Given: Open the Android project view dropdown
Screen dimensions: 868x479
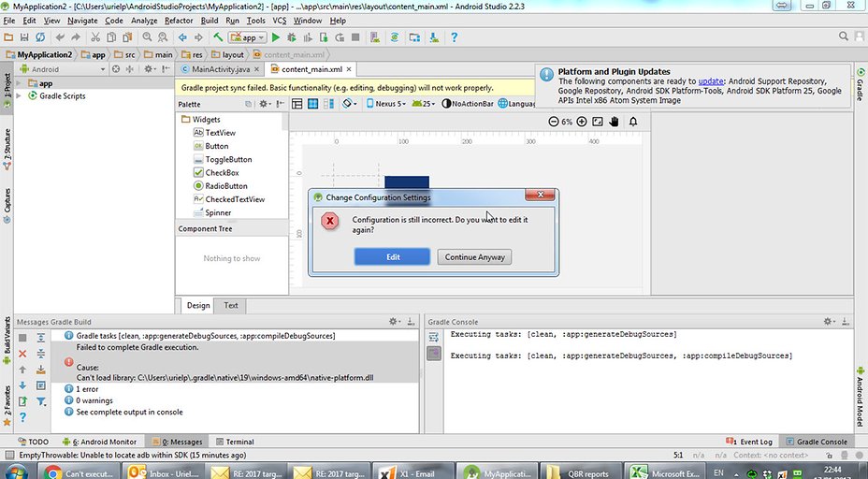Looking at the screenshot, I should (x=62, y=69).
